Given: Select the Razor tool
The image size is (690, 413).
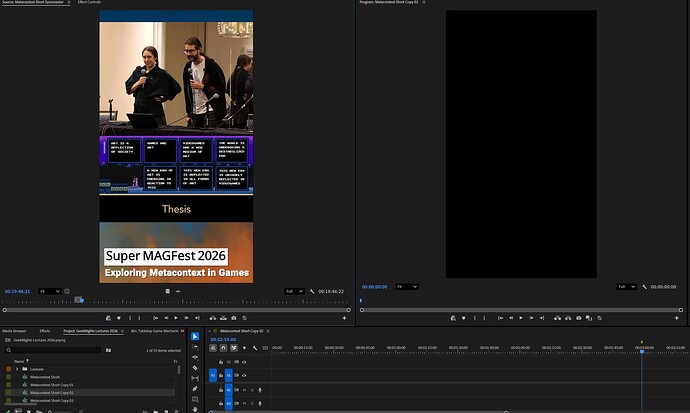Looking at the screenshot, I should tap(195, 368).
